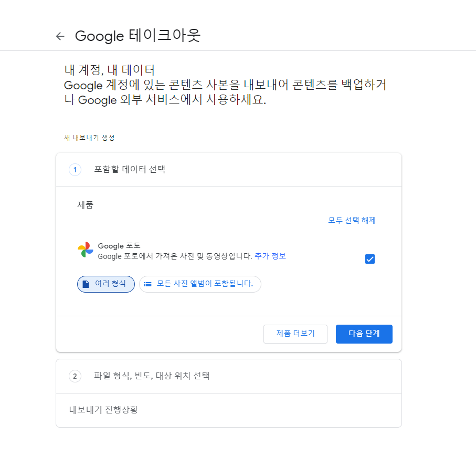This screenshot has width=476, height=456.
Task: Click the Google 테이크아웃 page title
Action: pyautogui.click(x=137, y=36)
